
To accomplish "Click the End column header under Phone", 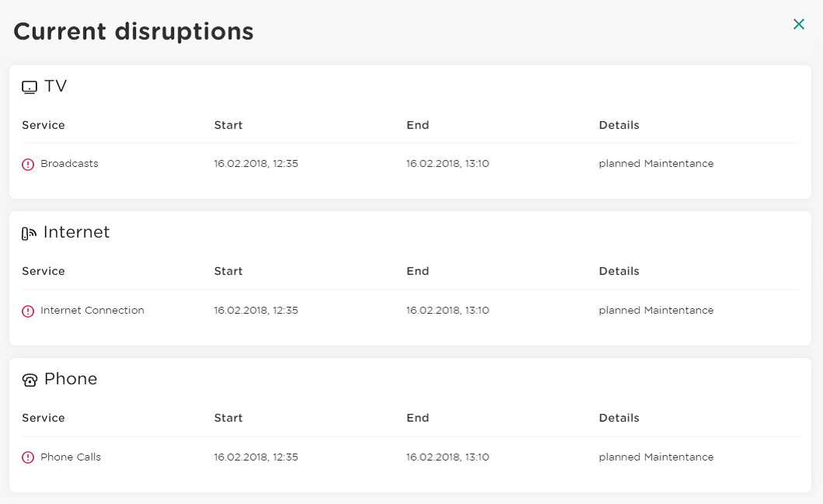I will (x=418, y=418).
